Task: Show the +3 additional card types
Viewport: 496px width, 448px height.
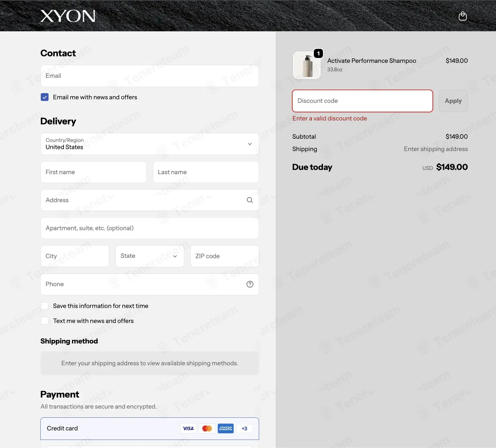Action: [244, 428]
